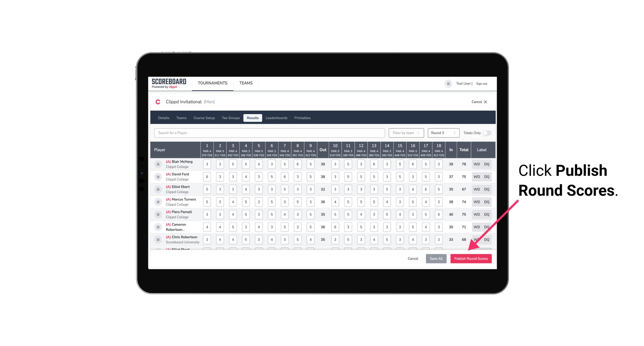Click the WD icon for Elliot Ebert
The width and height of the screenshot is (644, 346).
click(476, 189)
